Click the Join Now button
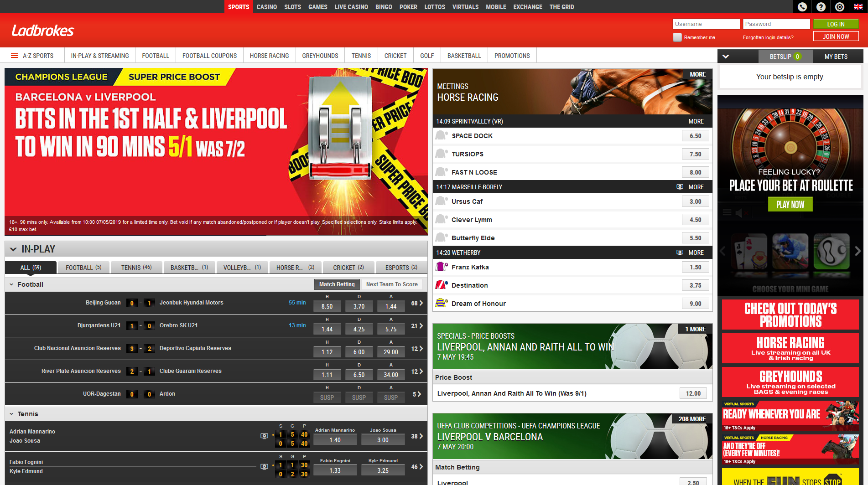 pyautogui.click(x=836, y=36)
